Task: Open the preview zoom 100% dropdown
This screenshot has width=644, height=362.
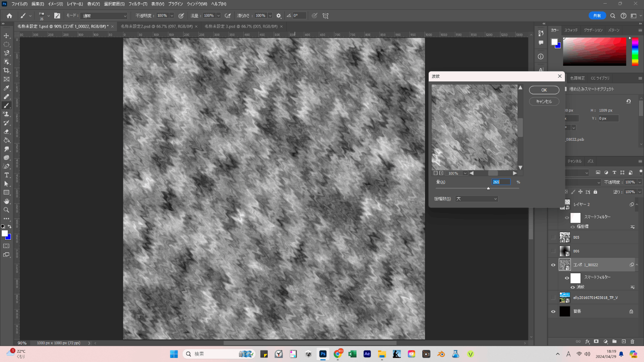Action: 466,173
